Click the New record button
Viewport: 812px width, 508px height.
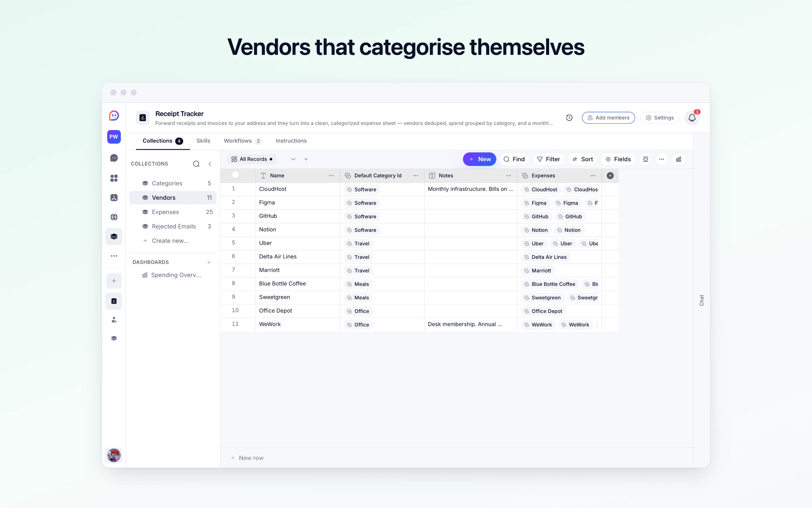479,159
